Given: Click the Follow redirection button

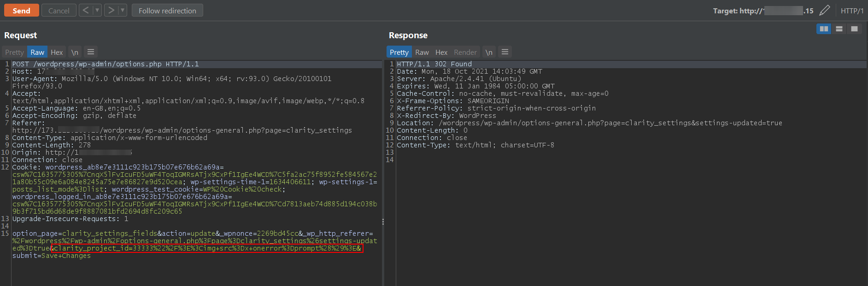Looking at the screenshot, I should (x=167, y=10).
